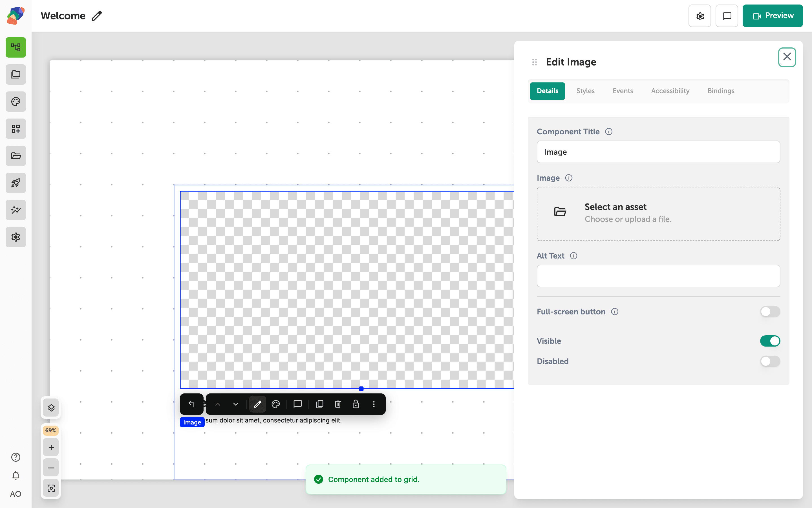Toggle the Visible switch off
The image size is (812, 508).
770,341
